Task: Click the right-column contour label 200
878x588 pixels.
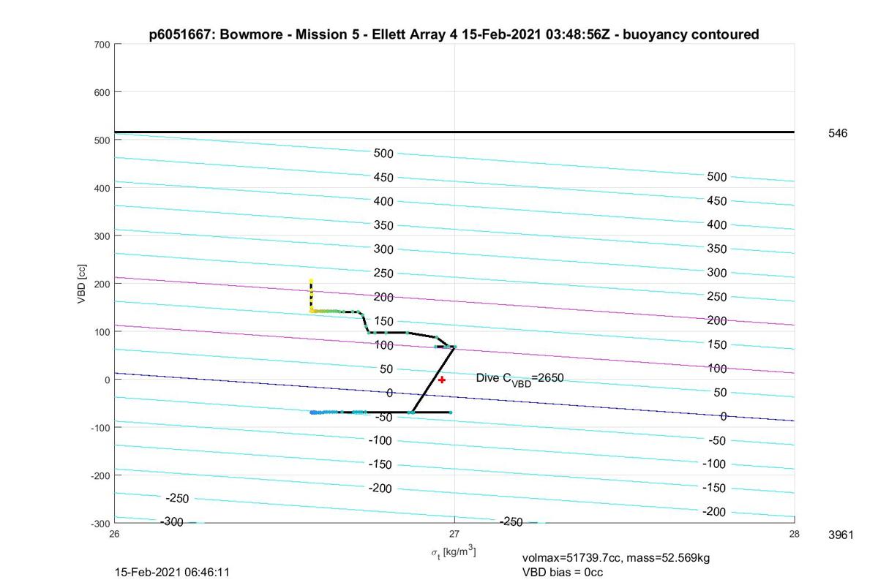Action: 717,321
